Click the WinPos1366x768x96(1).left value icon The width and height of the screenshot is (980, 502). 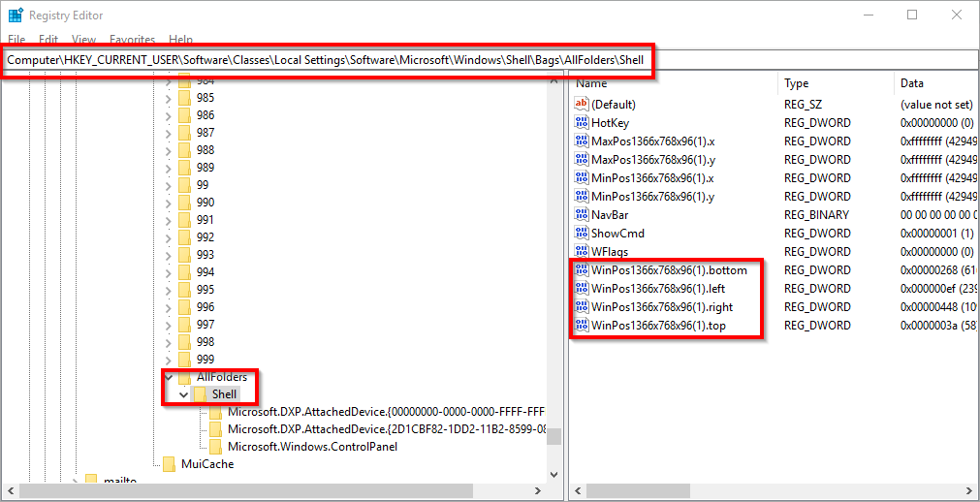582,288
